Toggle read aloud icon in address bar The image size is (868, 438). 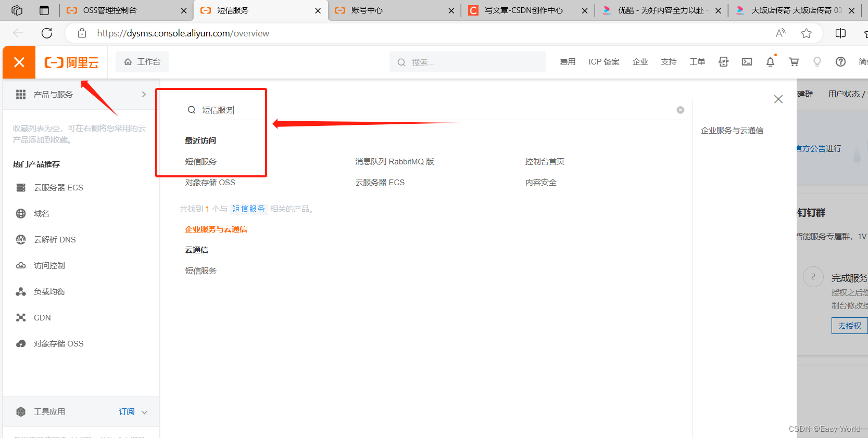pyautogui.click(x=781, y=33)
